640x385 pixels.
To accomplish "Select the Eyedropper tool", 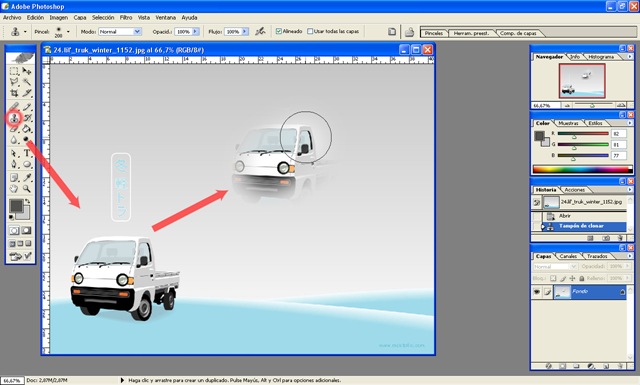I will (27, 178).
